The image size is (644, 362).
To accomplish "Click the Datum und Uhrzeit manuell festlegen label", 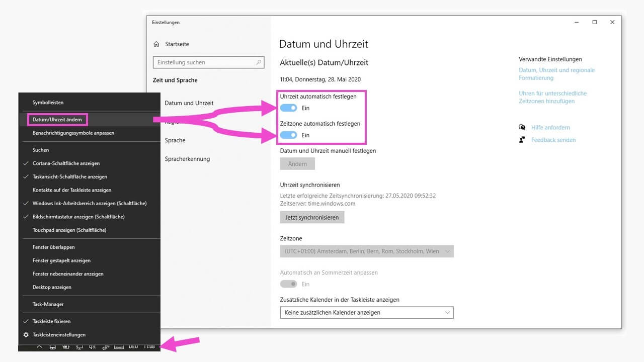I will click(328, 151).
